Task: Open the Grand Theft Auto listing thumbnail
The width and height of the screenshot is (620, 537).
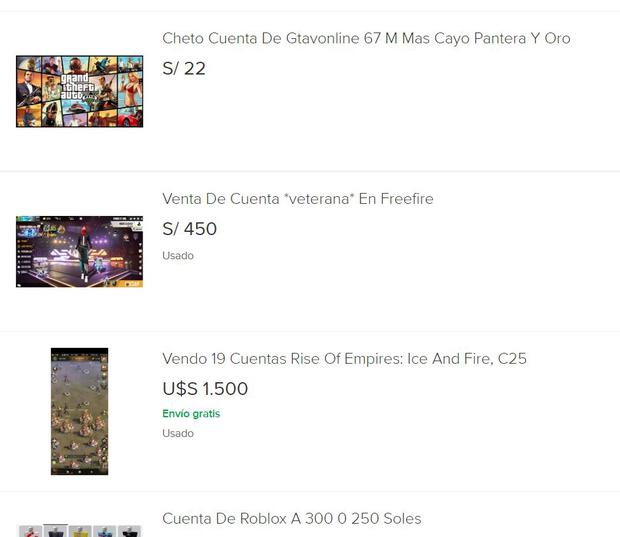Action: tap(79, 91)
